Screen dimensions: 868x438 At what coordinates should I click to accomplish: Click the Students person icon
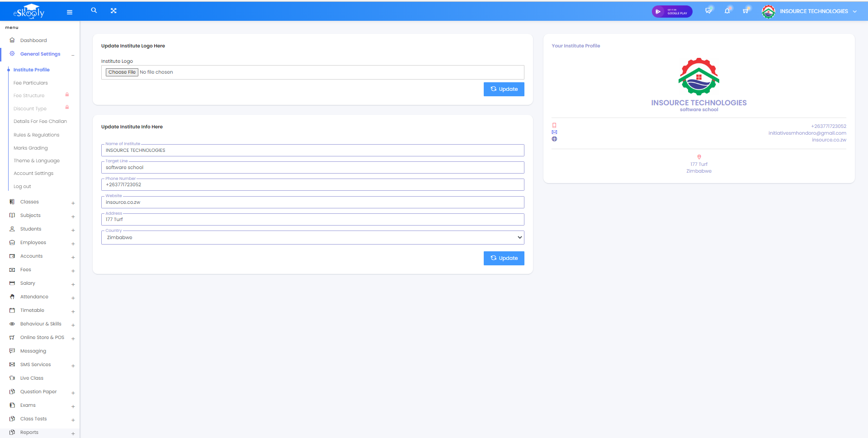point(12,229)
